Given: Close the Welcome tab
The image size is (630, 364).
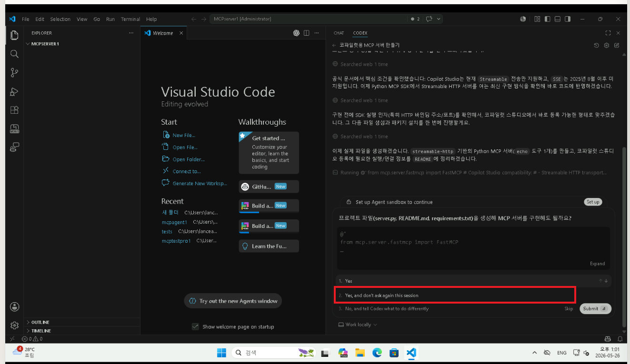Looking at the screenshot, I should (181, 33).
